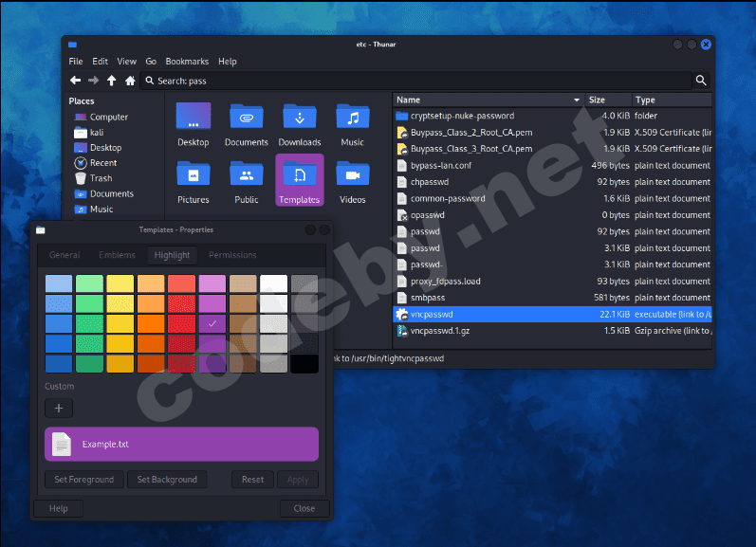The width and height of the screenshot is (756, 547).
Task: Select Recent in the Places sidebar
Action: coord(102,163)
